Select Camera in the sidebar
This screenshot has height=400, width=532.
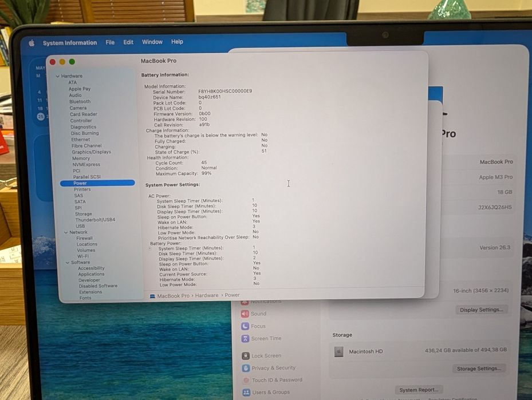78,108
